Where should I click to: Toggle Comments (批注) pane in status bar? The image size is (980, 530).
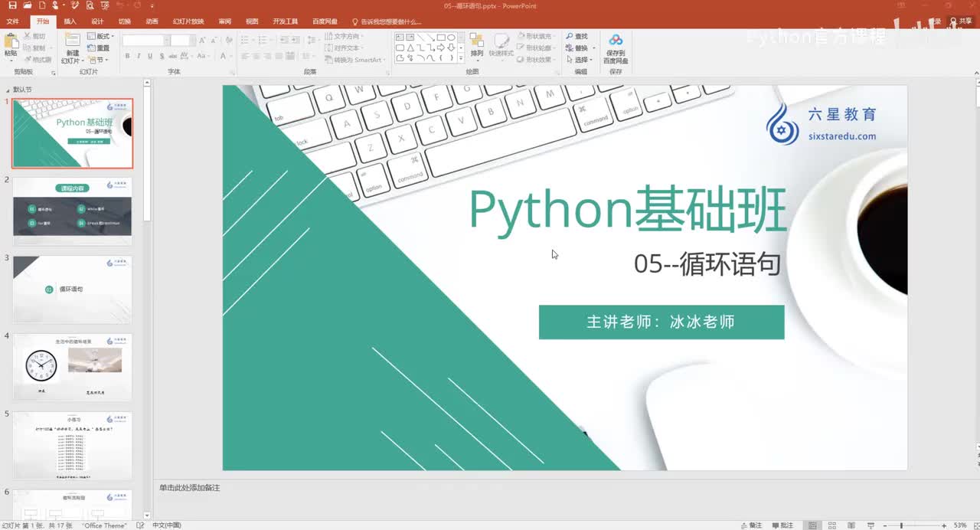coord(782,525)
